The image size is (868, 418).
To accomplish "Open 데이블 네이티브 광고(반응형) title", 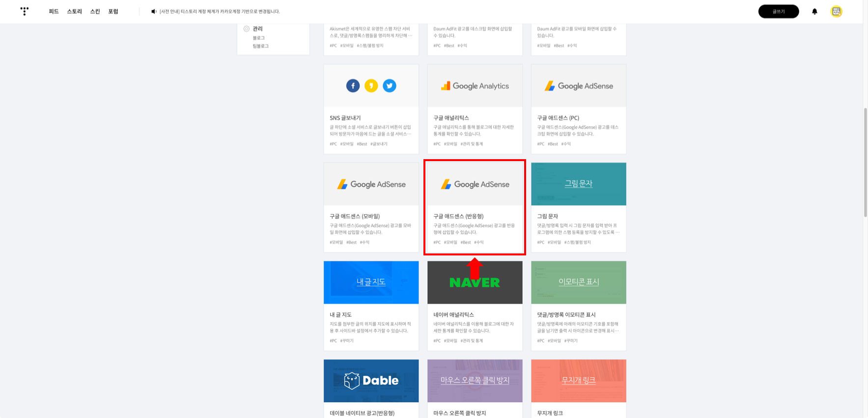I will click(362, 413).
